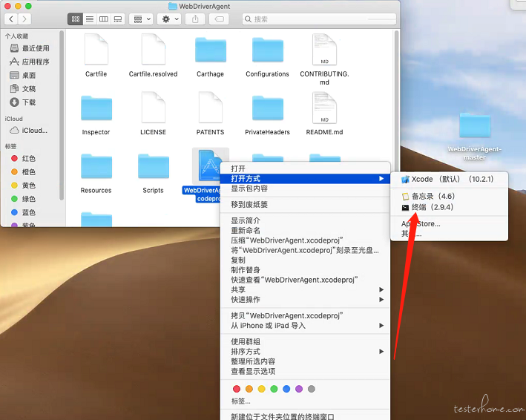Viewport: 526px width, 420px height.
Task: Select the Carthage folder
Action: [x=211, y=50]
